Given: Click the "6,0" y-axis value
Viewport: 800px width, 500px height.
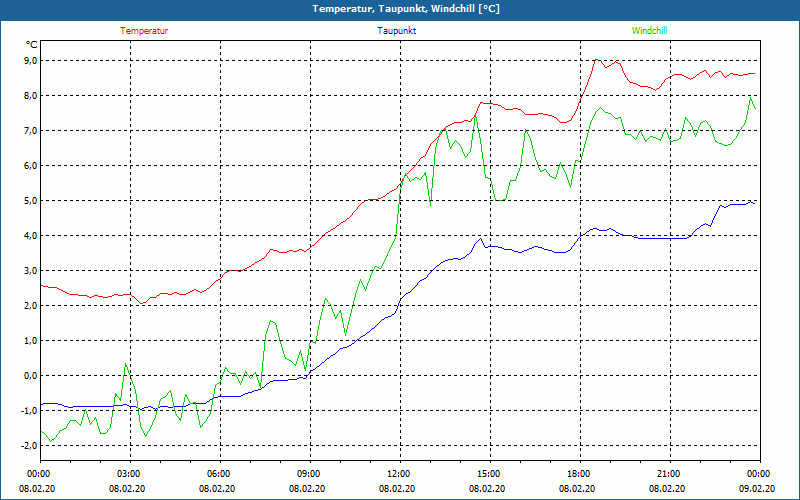Looking at the screenshot, I should tap(31, 166).
